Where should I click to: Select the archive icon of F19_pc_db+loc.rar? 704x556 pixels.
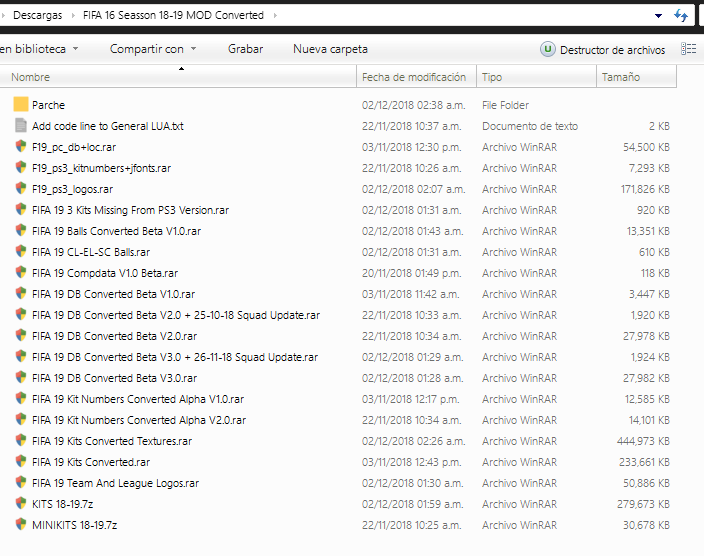[x=21, y=146]
